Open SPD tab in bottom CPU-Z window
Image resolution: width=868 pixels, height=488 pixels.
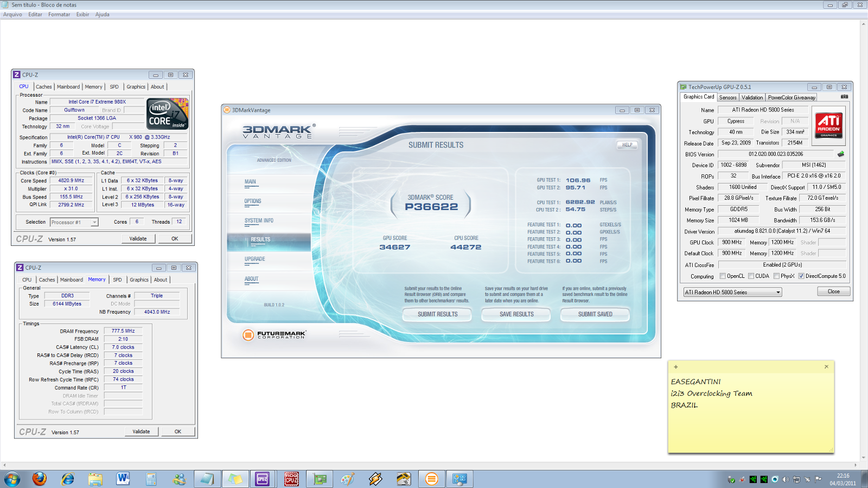coord(117,280)
